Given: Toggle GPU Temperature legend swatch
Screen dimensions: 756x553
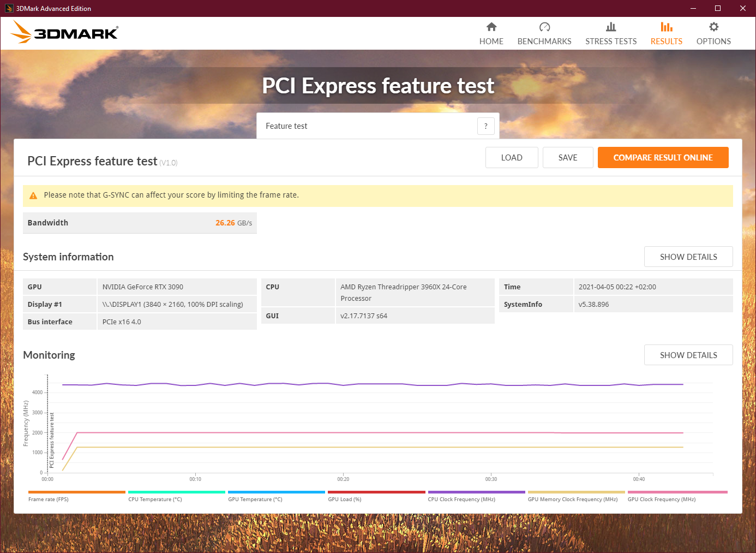Looking at the screenshot, I should tap(277, 492).
